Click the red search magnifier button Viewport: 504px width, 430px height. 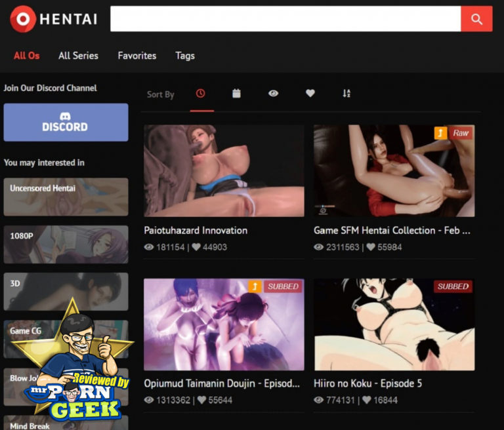(x=476, y=19)
